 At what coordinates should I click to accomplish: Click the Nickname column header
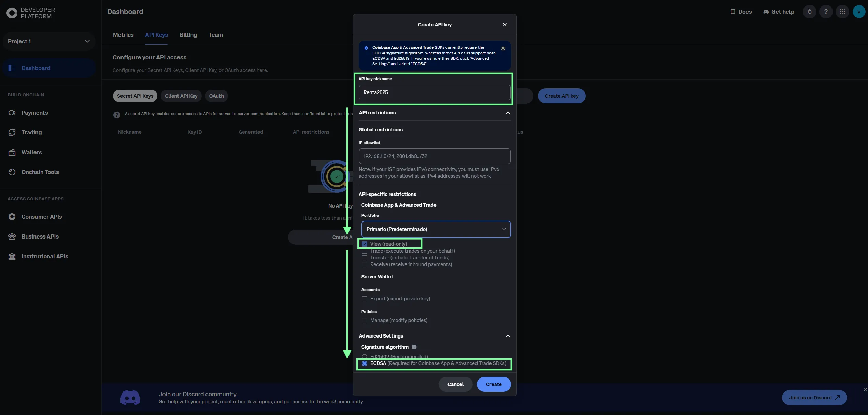coord(130,132)
